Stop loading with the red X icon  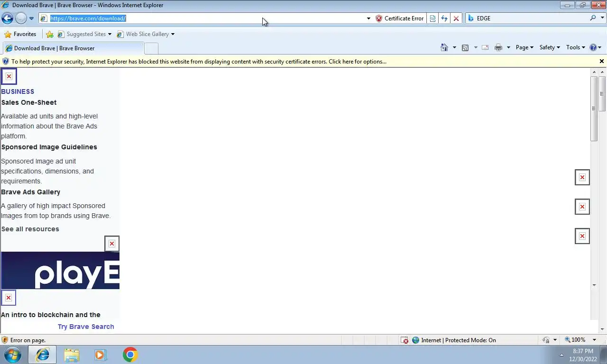click(456, 18)
